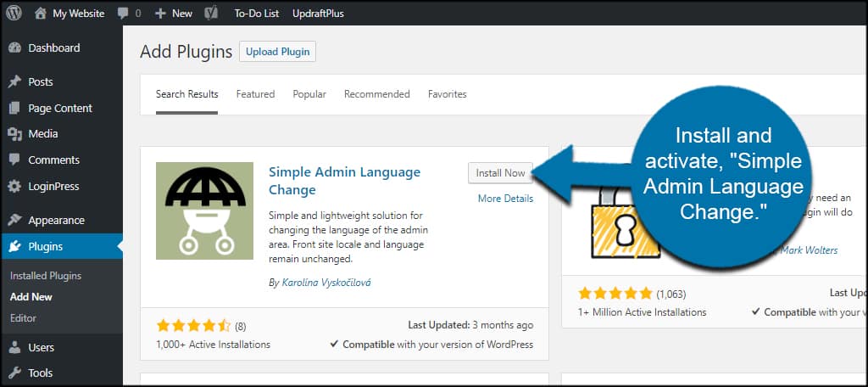
Task: Click the "1,000+ Active Installations" text
Action: (213, 345)
